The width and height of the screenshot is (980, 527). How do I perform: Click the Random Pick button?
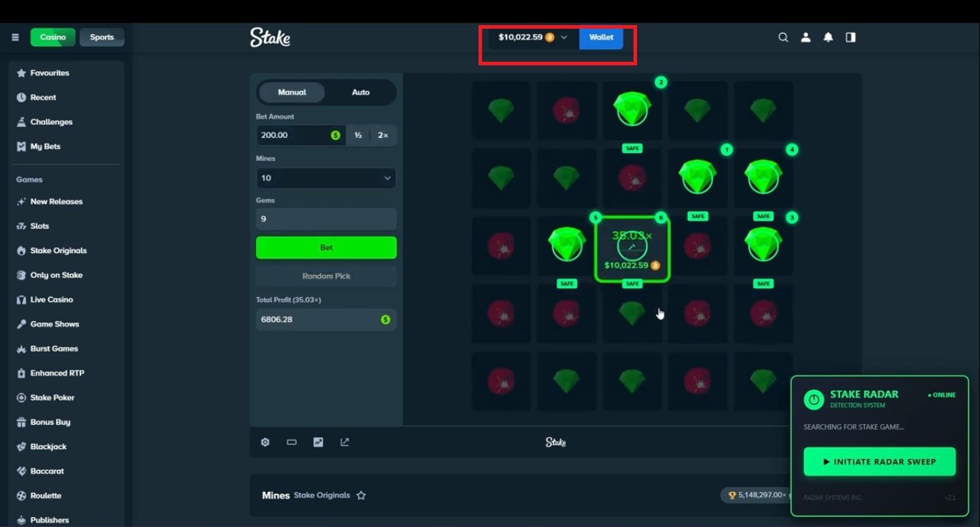tap(326, 276)
